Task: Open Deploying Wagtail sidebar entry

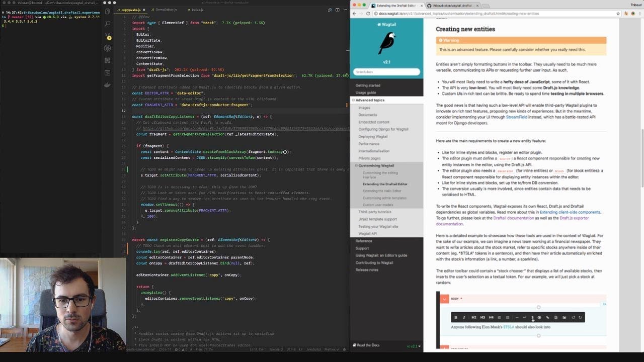Action: pyautogui.click(x=373, y=136)
